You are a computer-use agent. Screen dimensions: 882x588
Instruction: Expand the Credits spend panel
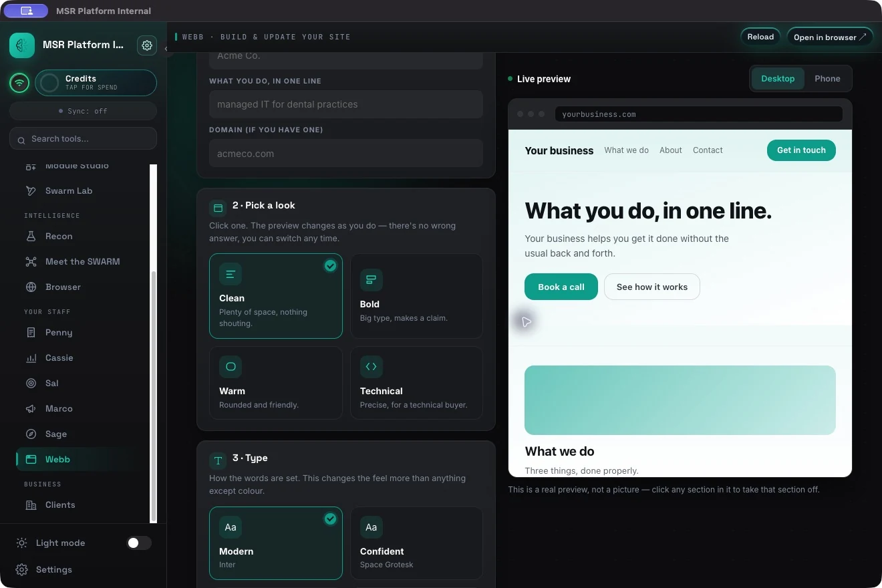(x=96, y=83)
